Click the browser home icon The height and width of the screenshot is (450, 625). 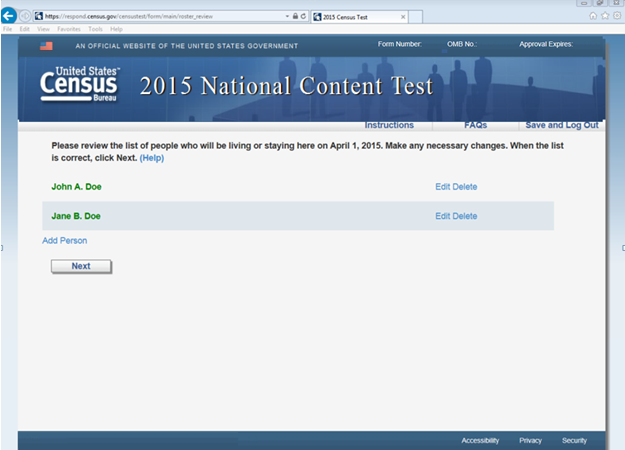pyautogui.click(x=593, y=16)
